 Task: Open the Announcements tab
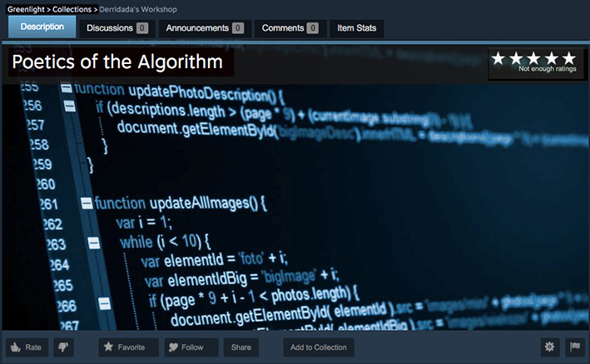(x=205, y=28)
